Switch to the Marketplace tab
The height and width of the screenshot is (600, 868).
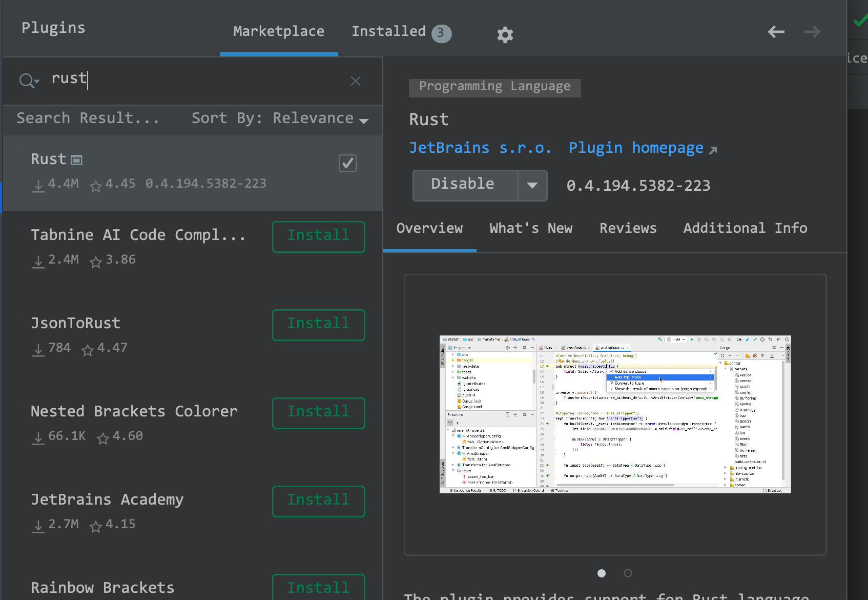[279, 31]
